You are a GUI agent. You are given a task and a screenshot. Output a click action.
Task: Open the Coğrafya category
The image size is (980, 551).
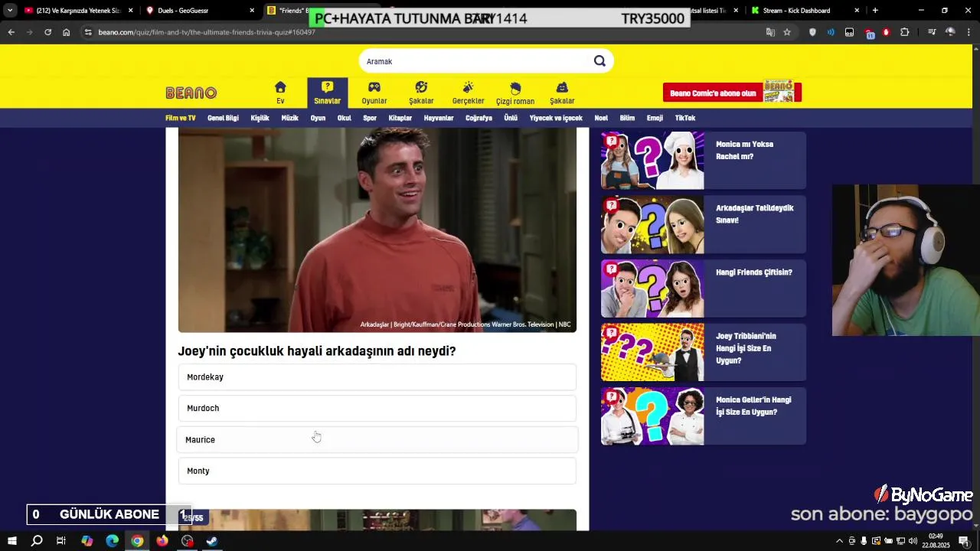coord(479,119)
